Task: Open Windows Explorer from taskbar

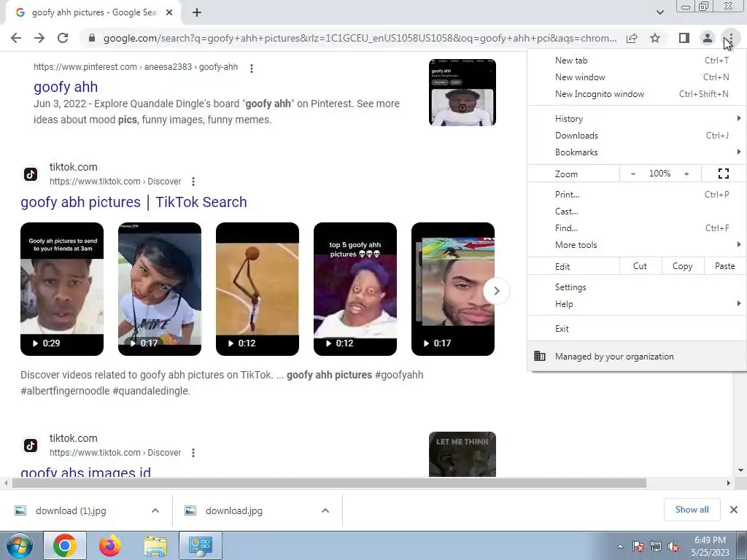Action: tap(155, 545)
